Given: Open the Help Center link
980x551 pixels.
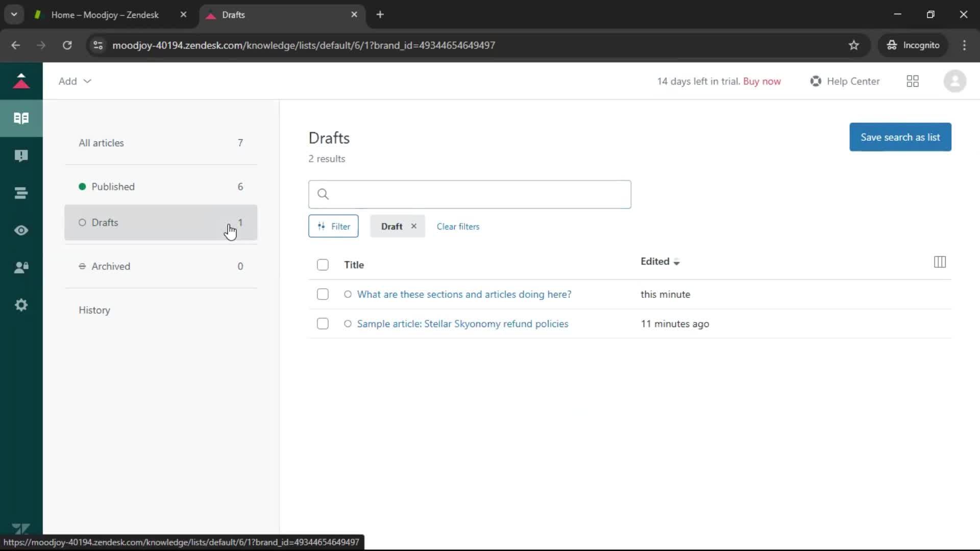Looking at the screenshot, I should pyautogui.click(x=845, y=81).
